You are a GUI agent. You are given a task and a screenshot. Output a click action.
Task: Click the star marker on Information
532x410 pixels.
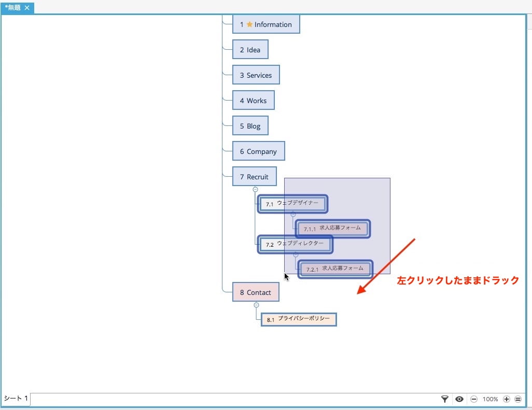[x=250, y=24]
